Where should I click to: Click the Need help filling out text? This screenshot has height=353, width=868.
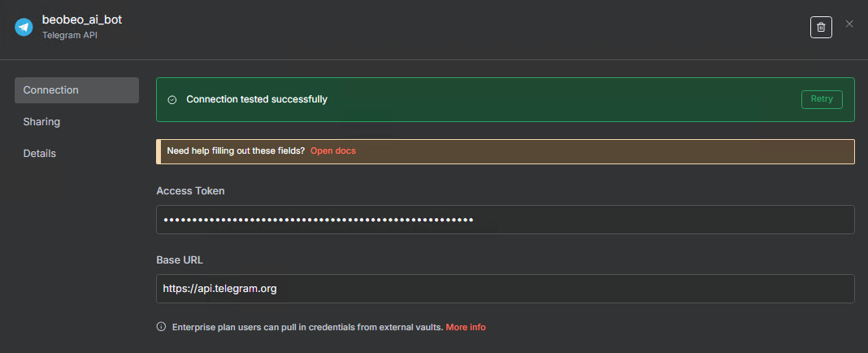pos(236,150)
